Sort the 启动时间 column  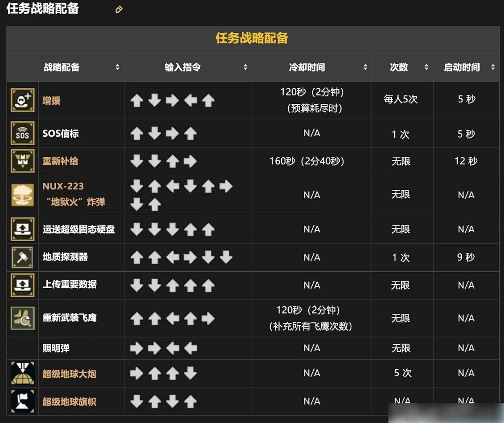click(x=492, y=67)
